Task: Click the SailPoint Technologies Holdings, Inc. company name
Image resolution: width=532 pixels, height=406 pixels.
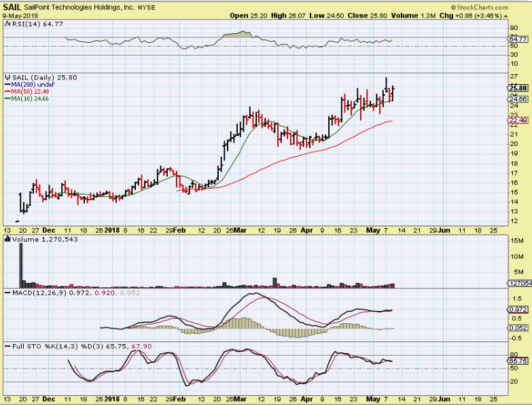Action: tap(79, 7)
